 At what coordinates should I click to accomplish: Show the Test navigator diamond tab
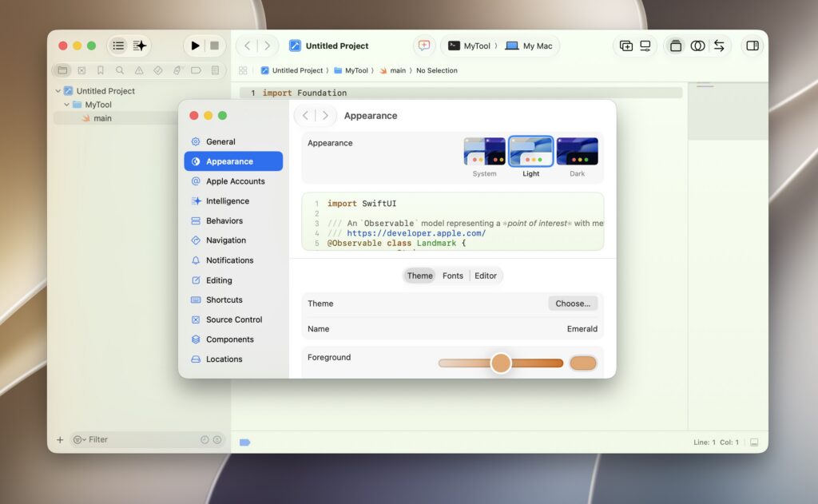point(157,70)
